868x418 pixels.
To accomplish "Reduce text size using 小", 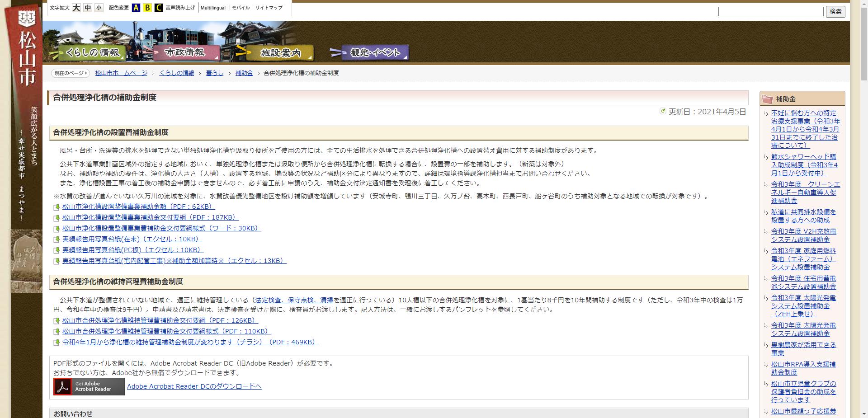I will click(x=99, y=8).
